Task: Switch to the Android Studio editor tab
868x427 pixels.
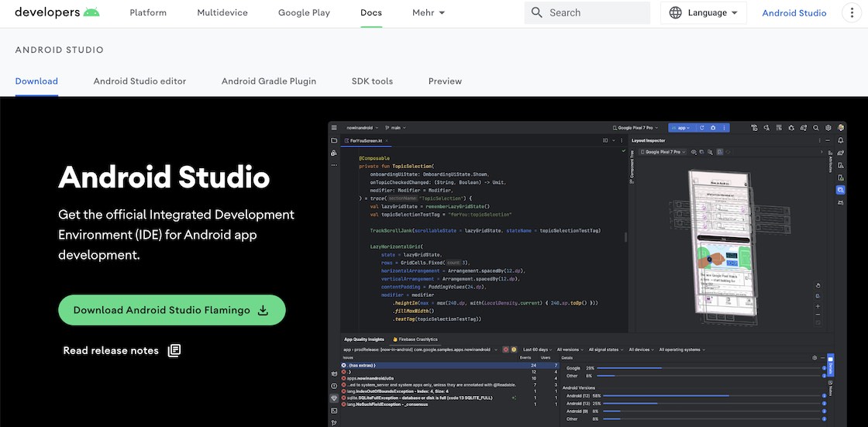Action: [139, 81]
